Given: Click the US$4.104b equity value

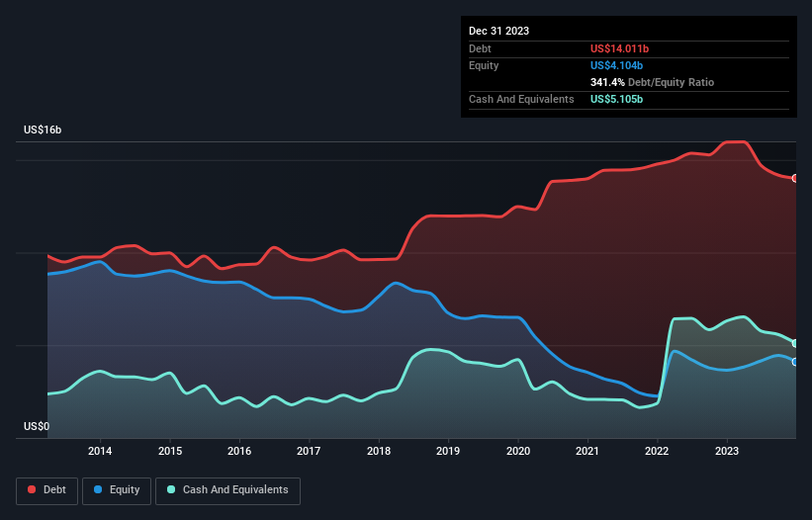Looking at the screenshot, I should click(616, 65).
